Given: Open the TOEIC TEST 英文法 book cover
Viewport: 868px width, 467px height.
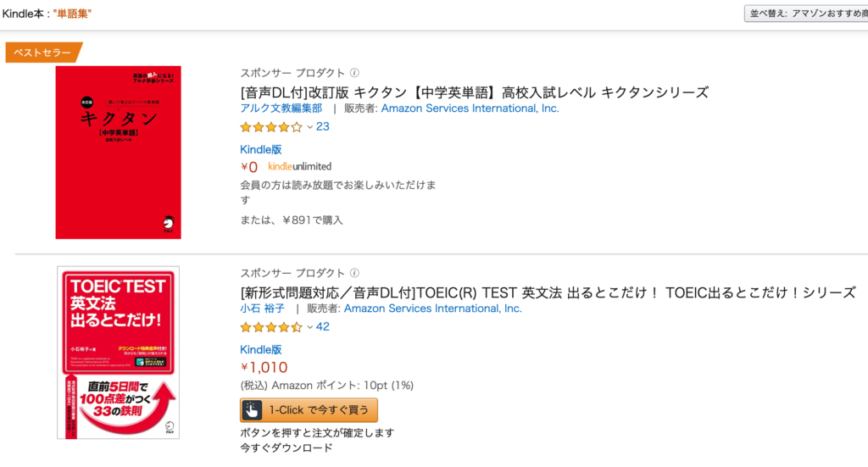Looking at the screenshot, I should [118, 353].
